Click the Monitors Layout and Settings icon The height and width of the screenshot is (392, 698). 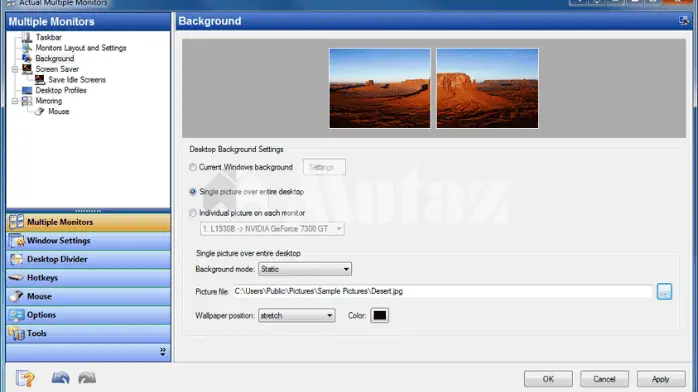(x=27, y=48)
